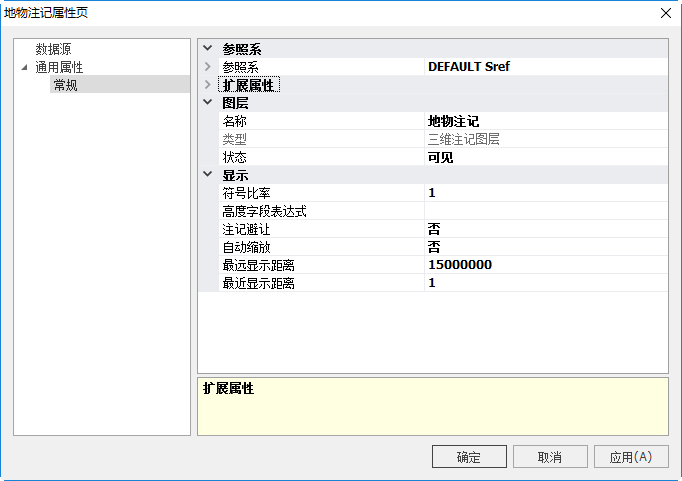Collapse the 参照系 section chevron
The height and width of the screenshot is (481, 682).
(208, 49)
